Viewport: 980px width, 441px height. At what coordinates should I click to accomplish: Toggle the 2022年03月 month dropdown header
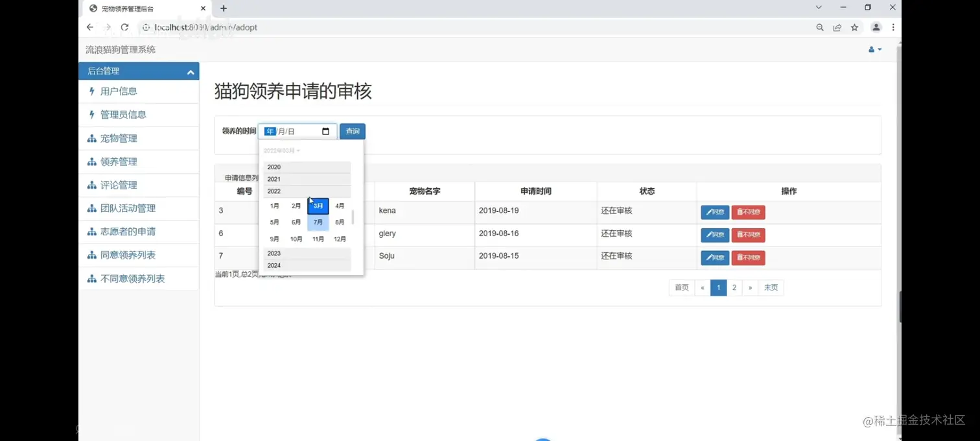282,150
